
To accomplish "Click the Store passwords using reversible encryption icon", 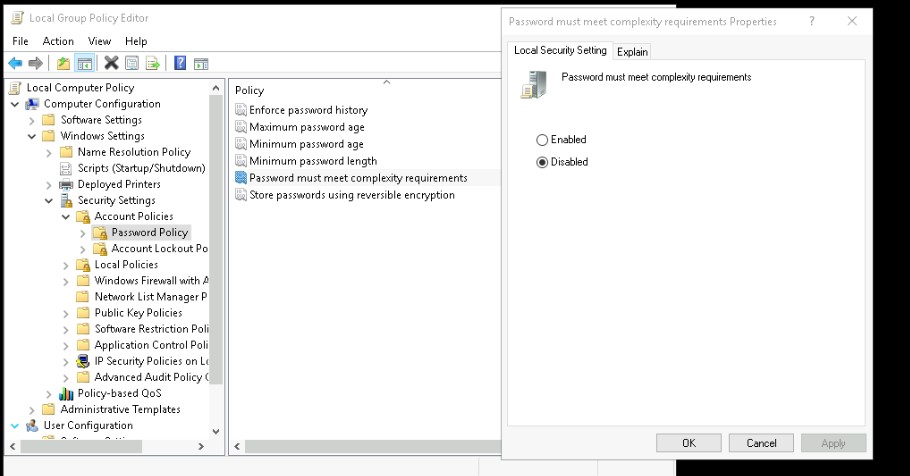I will pyautogui.click(x=241, y=194).
